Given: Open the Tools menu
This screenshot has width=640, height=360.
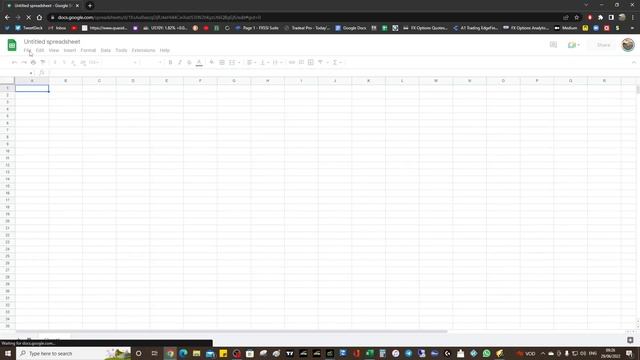Looking at the screenshot, I should point(121,50).
